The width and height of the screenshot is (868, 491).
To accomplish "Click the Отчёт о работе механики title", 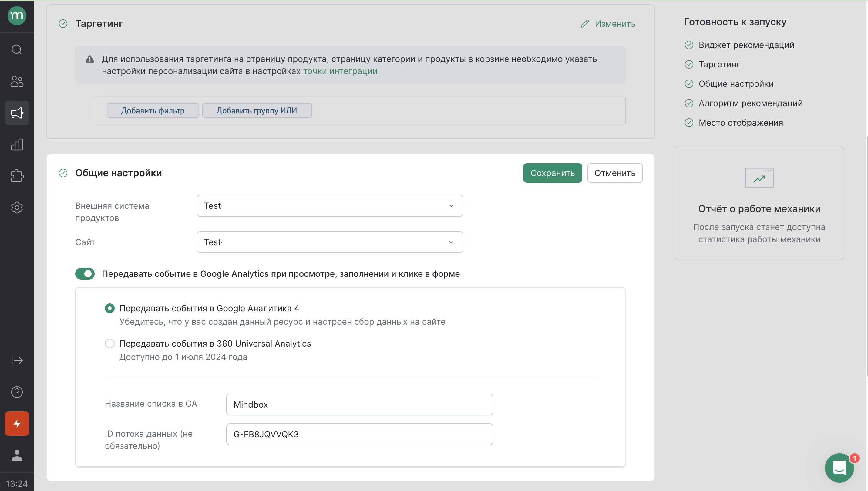I will pyautogui.click(x=759, y=209).
